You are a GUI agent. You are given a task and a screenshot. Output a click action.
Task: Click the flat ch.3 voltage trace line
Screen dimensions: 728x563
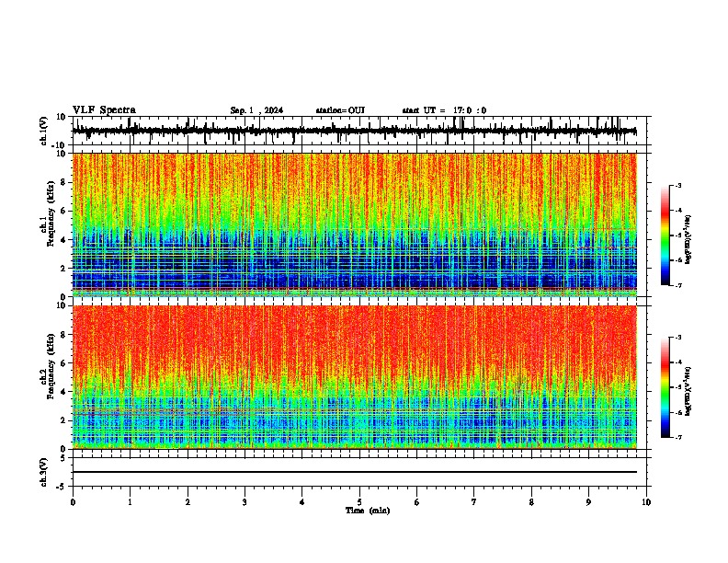coord(354,472)
